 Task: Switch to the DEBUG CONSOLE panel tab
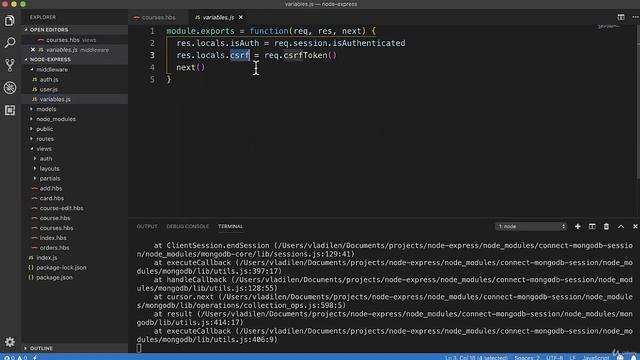[187, 227]
